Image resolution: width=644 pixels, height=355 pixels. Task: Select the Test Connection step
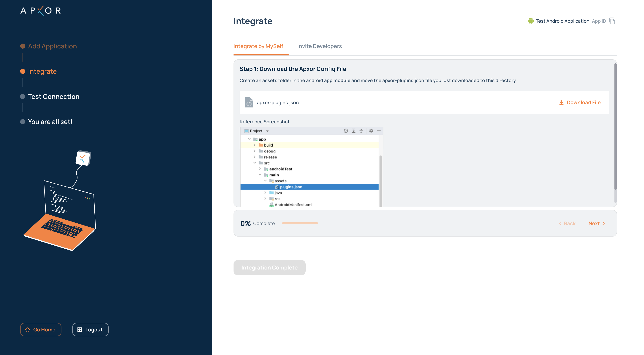tap(54, 96)
